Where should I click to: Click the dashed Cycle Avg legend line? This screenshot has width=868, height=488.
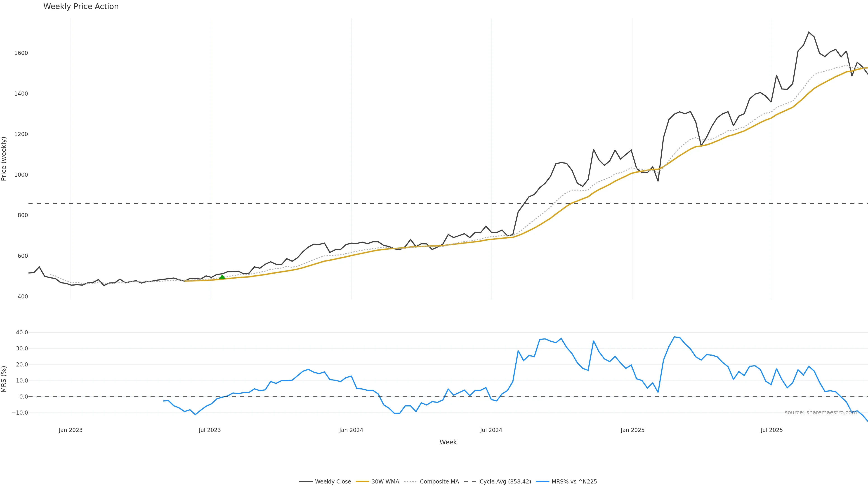click(470, 482)
